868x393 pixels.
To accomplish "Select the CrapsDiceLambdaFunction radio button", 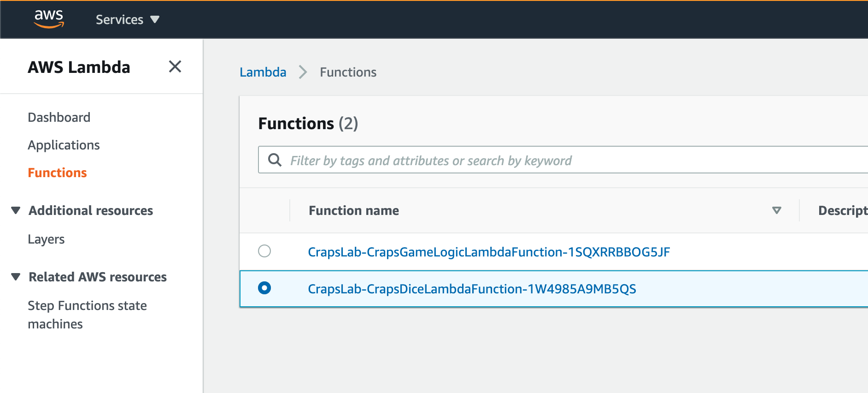I will [x=264, y=288].
